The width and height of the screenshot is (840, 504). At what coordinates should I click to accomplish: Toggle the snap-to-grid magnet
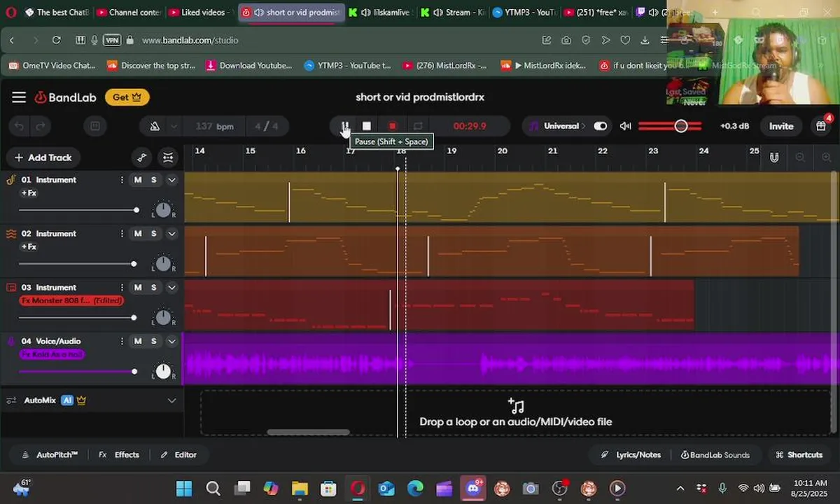coord(774,157)
